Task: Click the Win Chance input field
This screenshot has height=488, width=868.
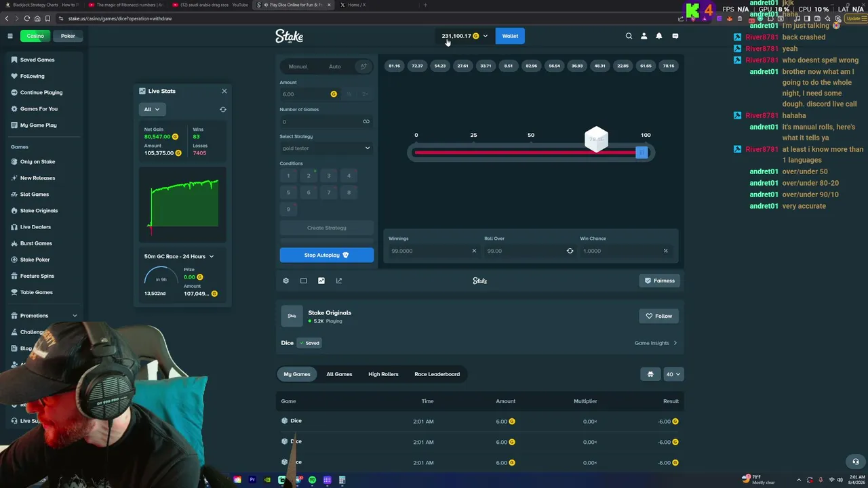Action: 627,251
